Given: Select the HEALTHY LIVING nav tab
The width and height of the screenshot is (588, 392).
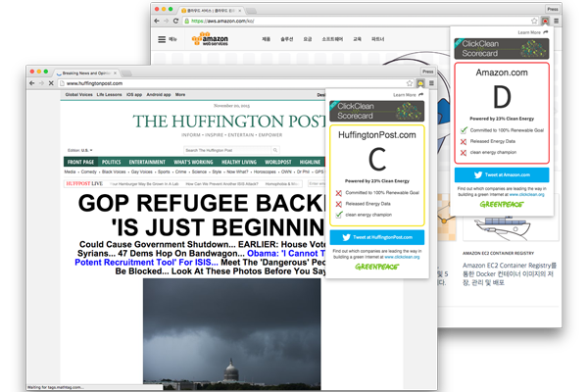Looking at the screenshot, I should coord(239,162).
